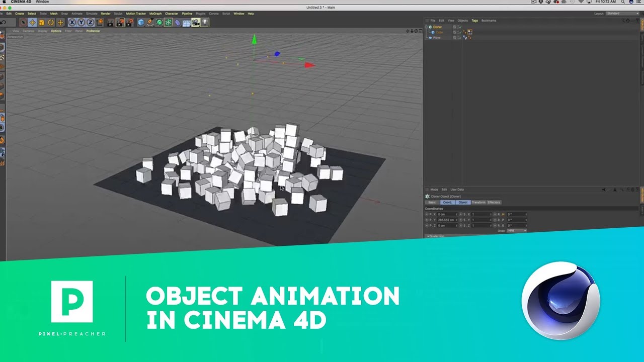Screen dimensions: 644x362
Task: Click the Cube object icon in Object Manager
Action: (433, 32)
